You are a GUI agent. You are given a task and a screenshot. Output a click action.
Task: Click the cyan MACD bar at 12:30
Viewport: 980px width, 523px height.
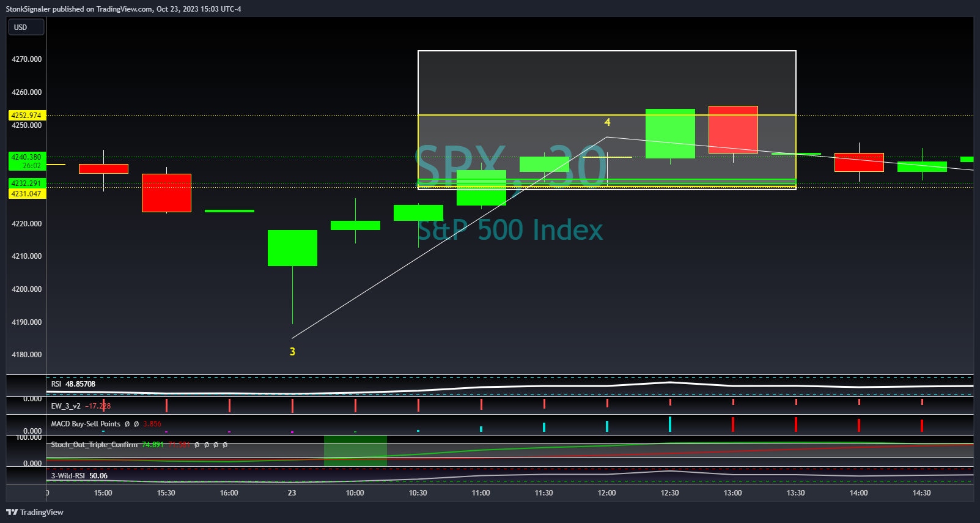(670, 425)
